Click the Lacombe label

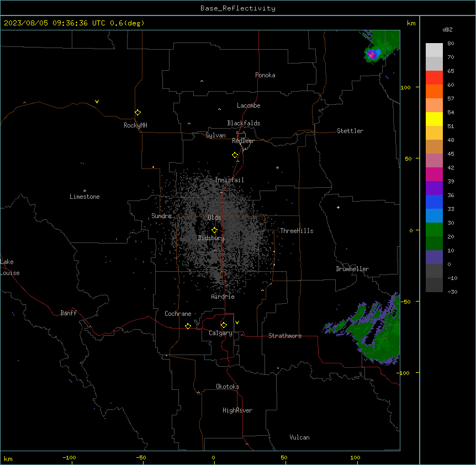coord(248,105)
